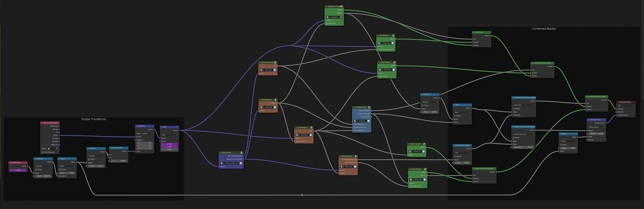Image resolution: width=644 pixels, height=209 pixels.
Task: Enable From Instancer checkbox in Texture Coordinate
Action: 42,152
